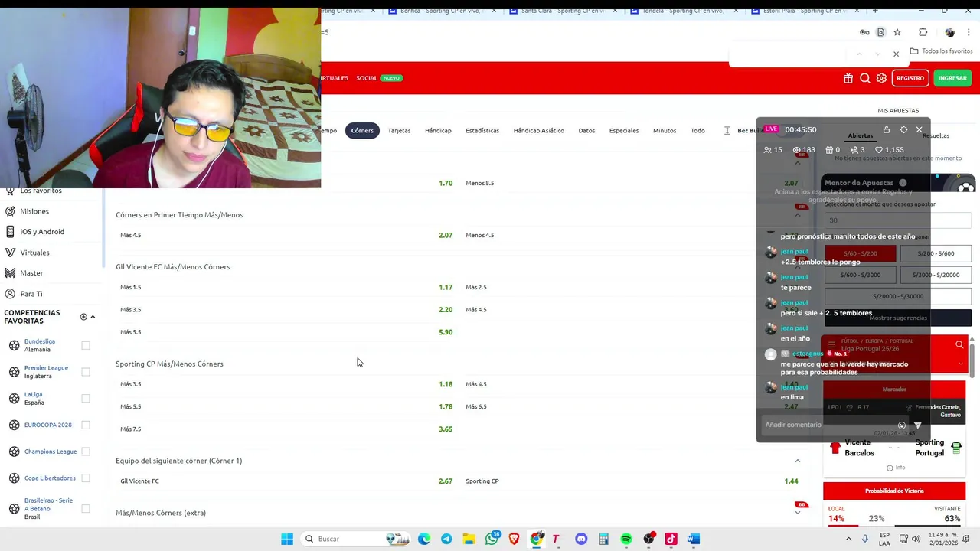
Task: Collapse Equipo del siguiente córner market
Action: 797,461
